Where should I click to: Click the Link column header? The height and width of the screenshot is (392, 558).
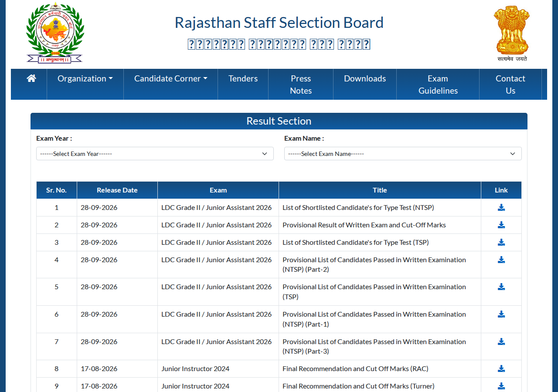pos(501,190)
